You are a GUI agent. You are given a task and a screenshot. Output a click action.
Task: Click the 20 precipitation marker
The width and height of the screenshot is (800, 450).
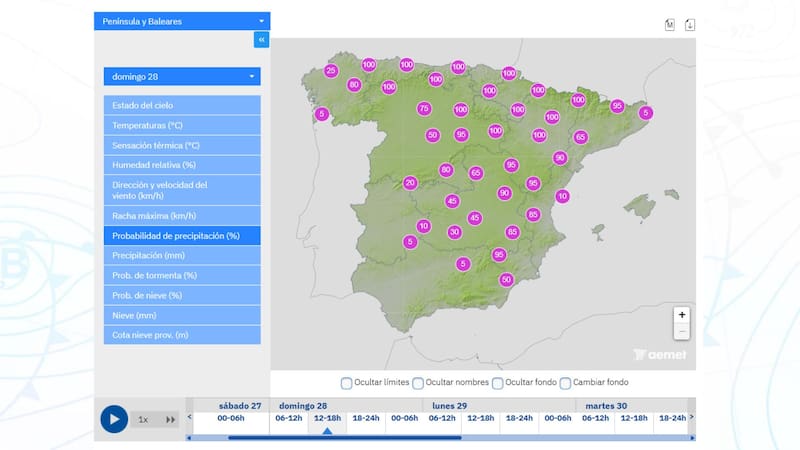(x=410, y=183)
